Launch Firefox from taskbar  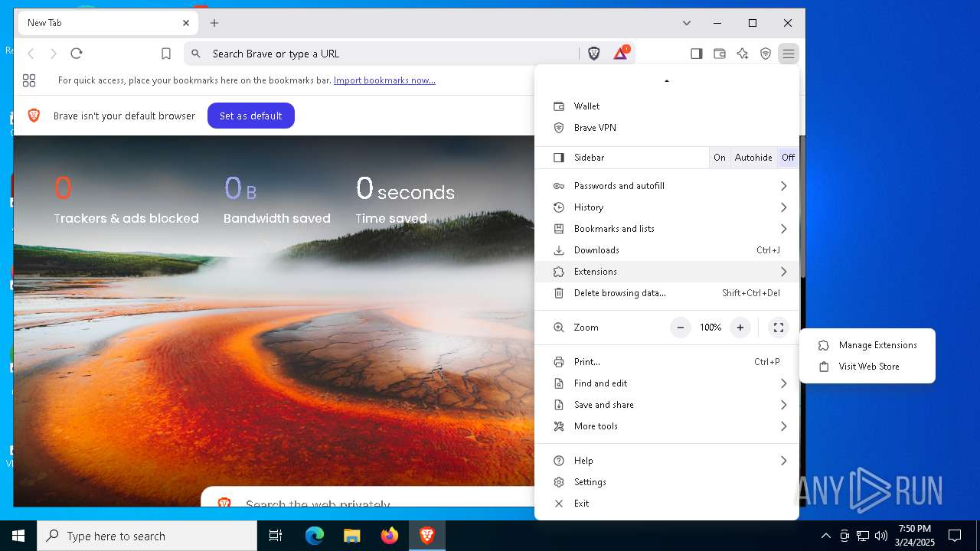[x=389, y=536]
